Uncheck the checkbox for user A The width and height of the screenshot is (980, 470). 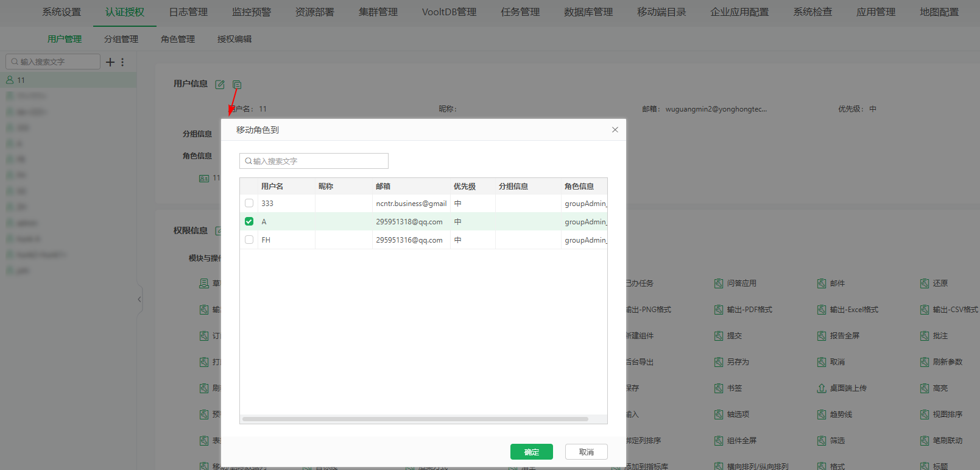tap(249, 221)
